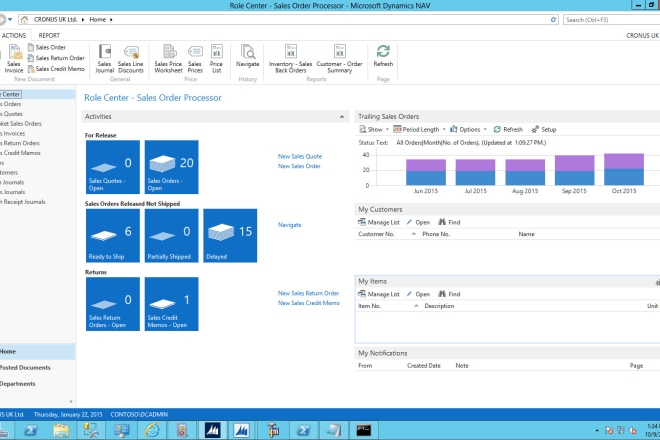Switch to the ACTIONS ribbon tab
The image size is (660, 440).
pos(14,35)
